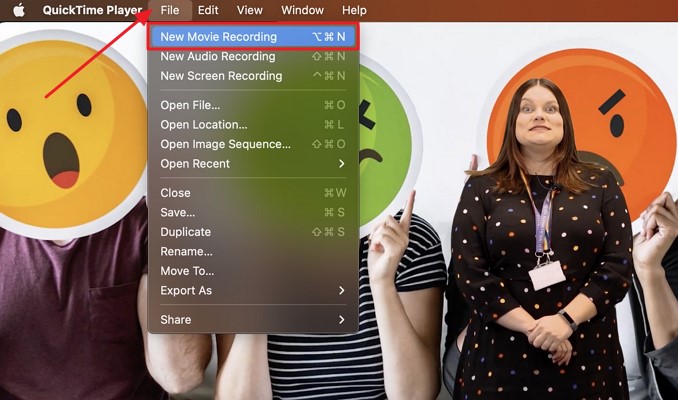Select Open Image Sequence… entry
Image resolution: width=678 pixels, height=400 pixels.
coord(253,144)
